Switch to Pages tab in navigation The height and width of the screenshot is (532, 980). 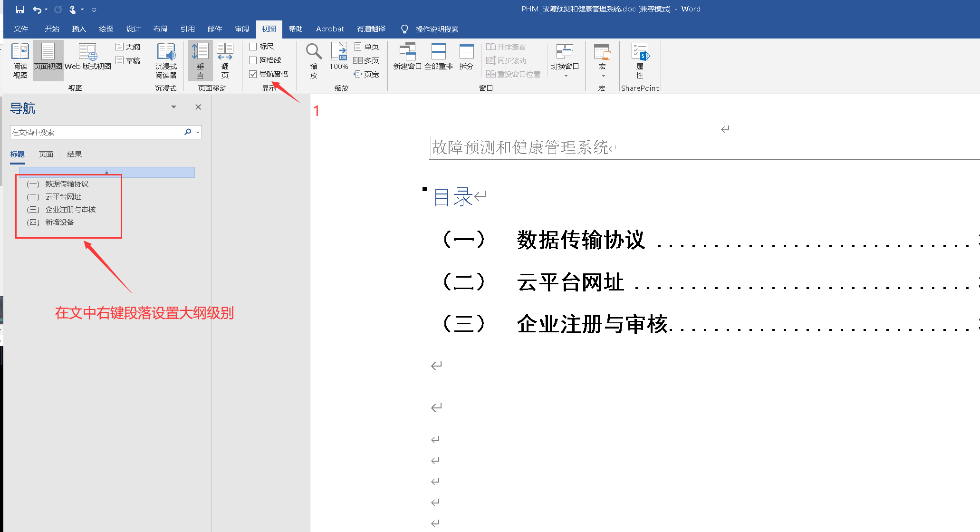46,154
